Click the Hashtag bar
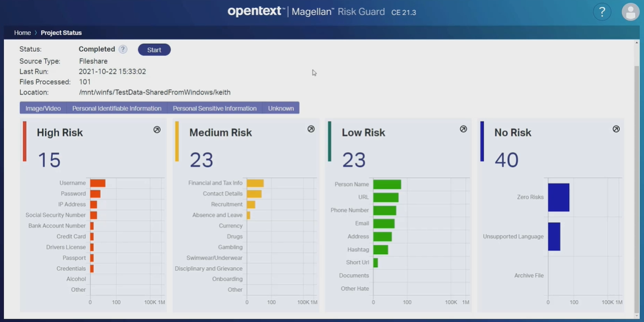Viewport: 644px width, 322px height. point(381,250)
